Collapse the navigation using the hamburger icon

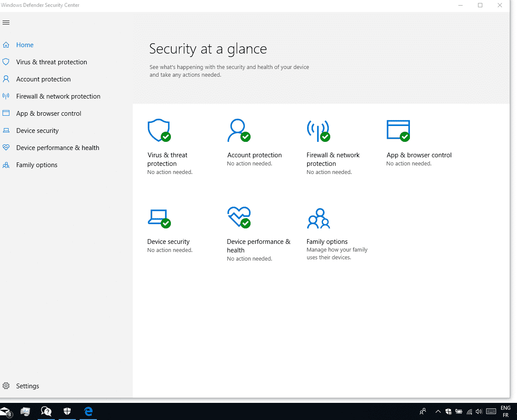point(6,23)
